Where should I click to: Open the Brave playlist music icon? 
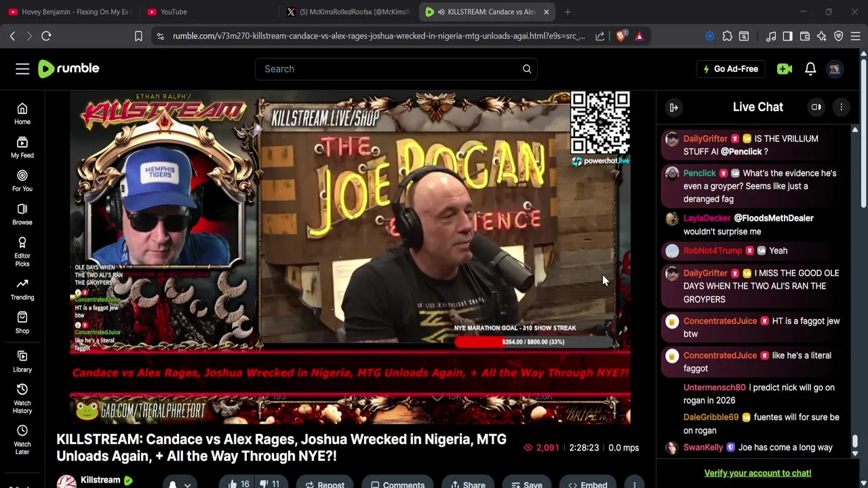(771, 36)
